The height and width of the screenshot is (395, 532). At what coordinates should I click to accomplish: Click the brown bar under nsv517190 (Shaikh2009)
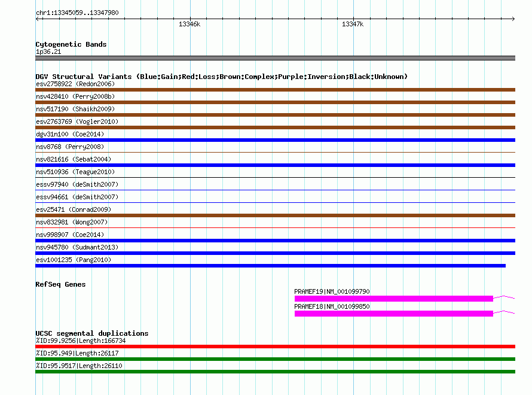pyautogui.click(x=275, y=115)
